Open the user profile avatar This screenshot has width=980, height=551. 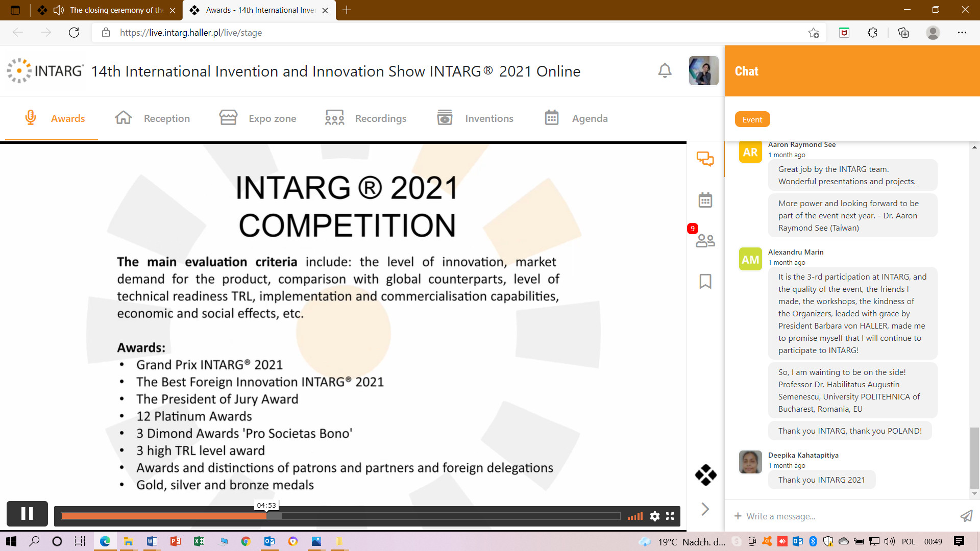click(x=703, y=70)
